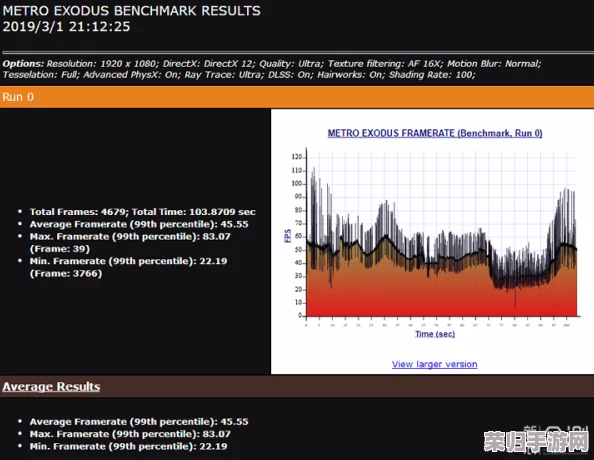The height and width of the screenshot is (460, 594).
Task: Click the watermark logo in bottom corner
Action: [x=536, y=441]
